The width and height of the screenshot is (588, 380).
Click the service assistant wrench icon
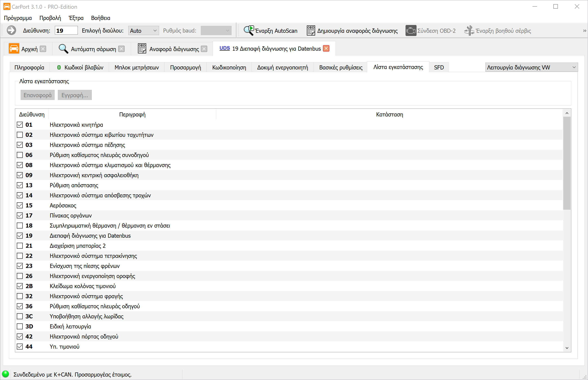(x=469, y=31)
